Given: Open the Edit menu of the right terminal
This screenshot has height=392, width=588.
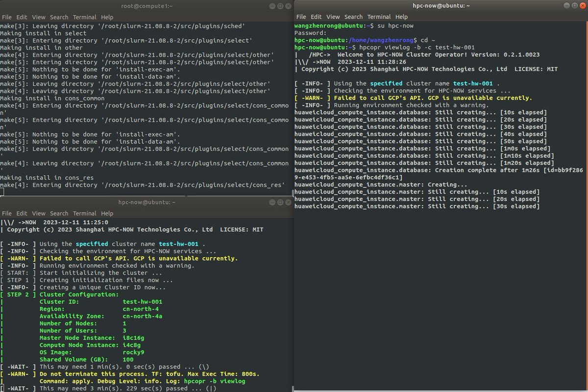Looking at the screenshot, I should point(315,16).
